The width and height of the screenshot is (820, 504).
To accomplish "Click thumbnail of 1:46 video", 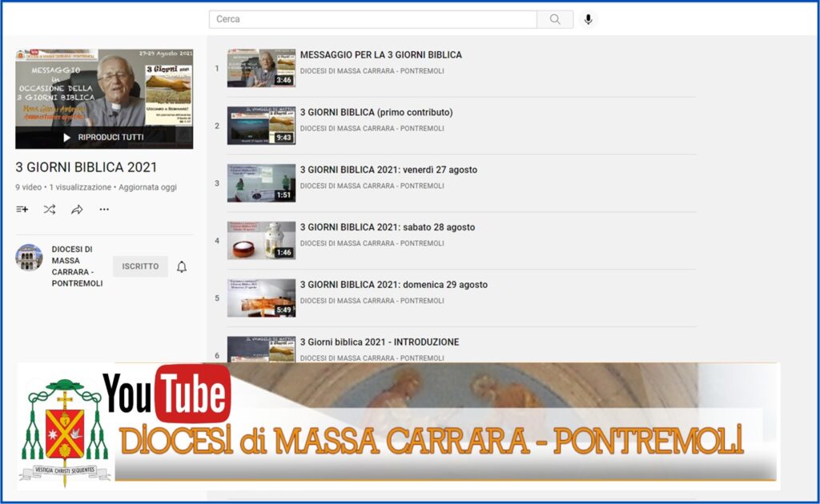I will pos(261,240).
